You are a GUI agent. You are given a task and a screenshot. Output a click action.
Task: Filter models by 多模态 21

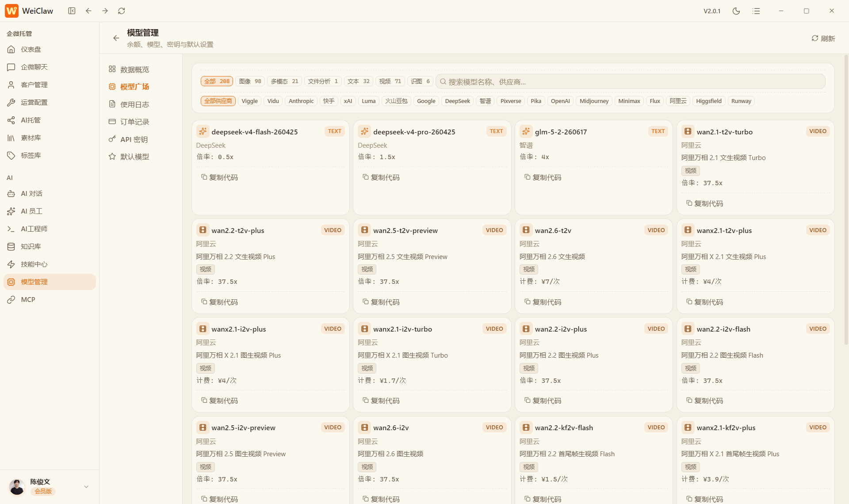tap(284, 81)
